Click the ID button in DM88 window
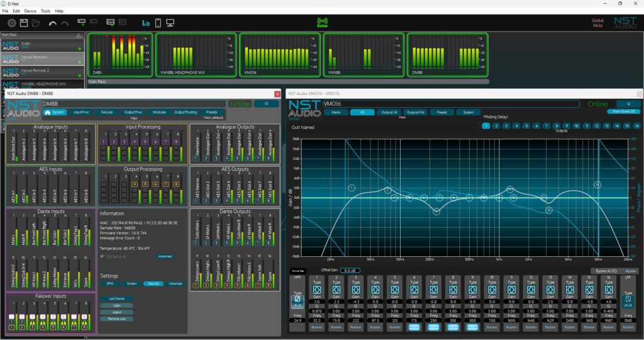Image resolution: width=644 pixels, height=340 pixels. (x=266, y=104)
